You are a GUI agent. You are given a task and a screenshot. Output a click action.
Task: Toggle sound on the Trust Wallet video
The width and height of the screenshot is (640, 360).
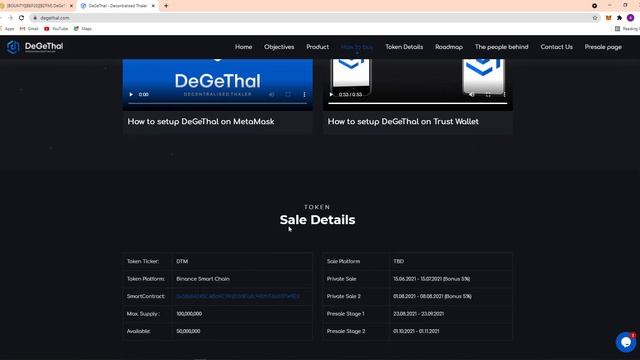pyautogui.click(x=471, y=94)
